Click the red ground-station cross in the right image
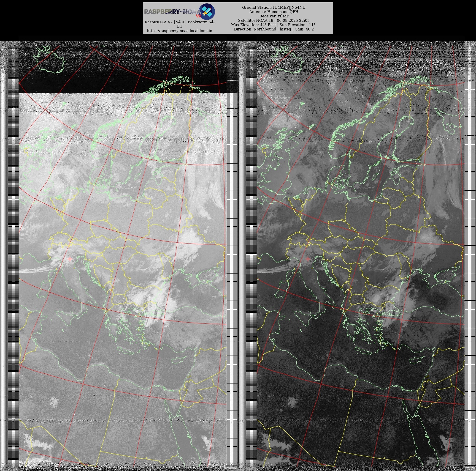 point(308,259)
